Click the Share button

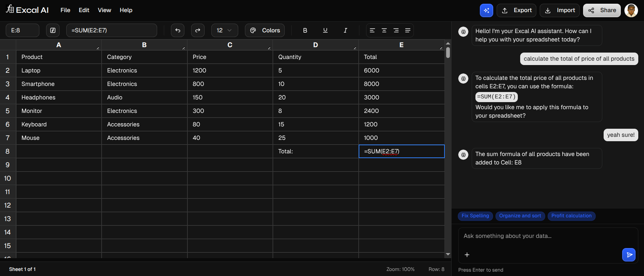(602, 10)
